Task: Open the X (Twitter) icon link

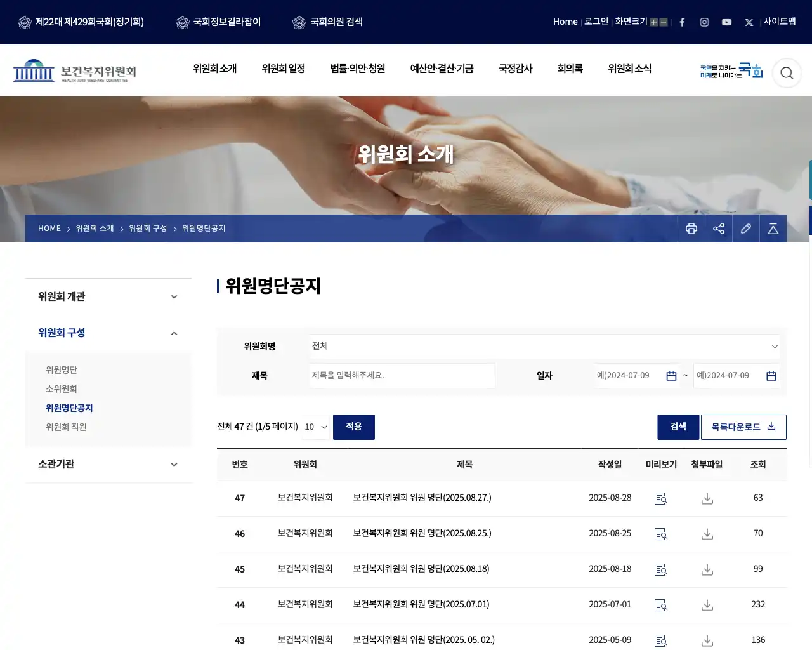Action: tap(749, 22)
